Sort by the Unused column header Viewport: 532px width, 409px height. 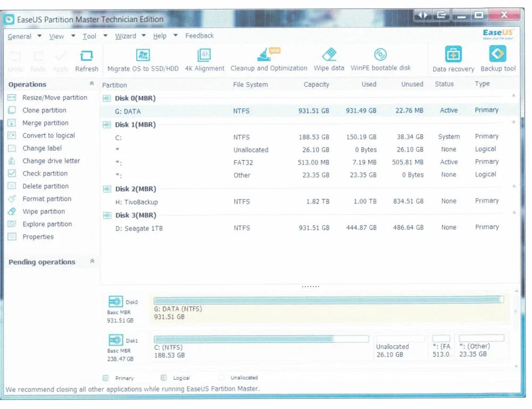(x=412, y=84)
